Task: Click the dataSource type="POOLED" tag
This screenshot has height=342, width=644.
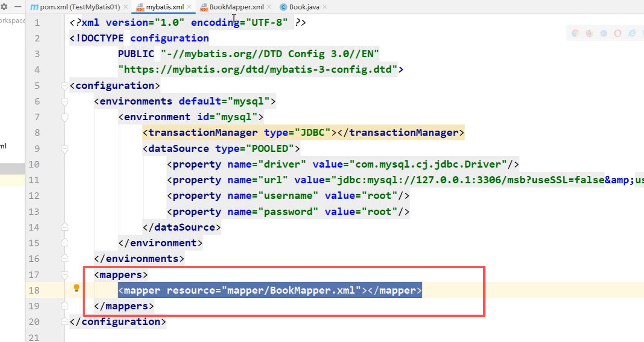Action: click(x=221, y=149)
